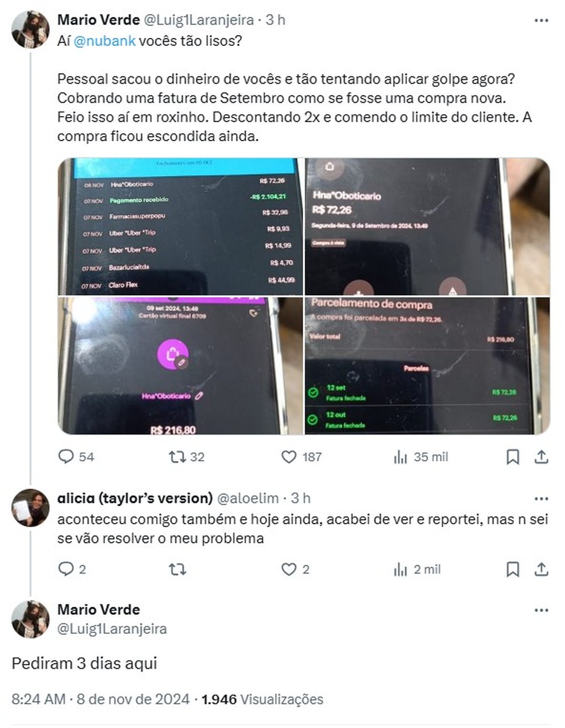Viewport: 565px width, 728px height.
Task: Open Mario Verde's top profile avatar
Action: coord(30,29)
